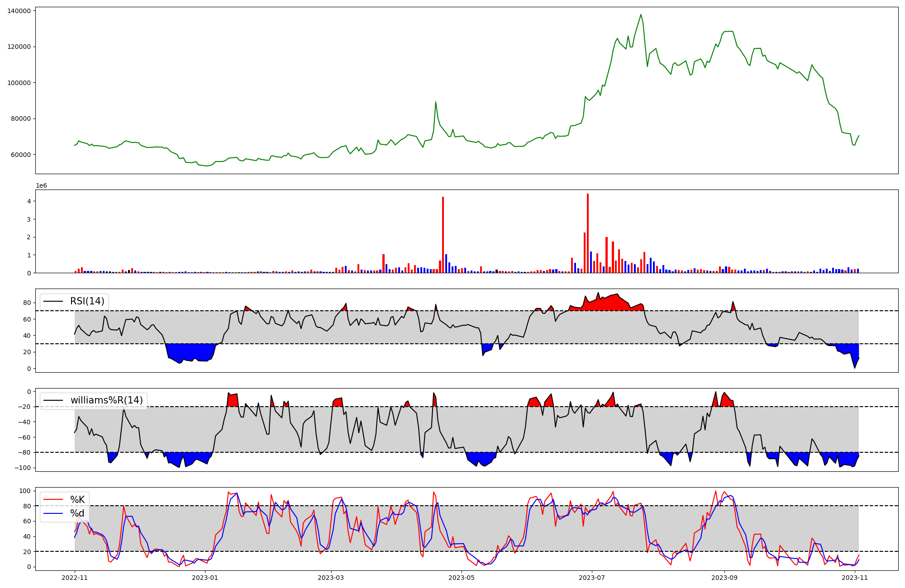Click the 140000 price axis label
905x588 pixels.
point(19,11)
